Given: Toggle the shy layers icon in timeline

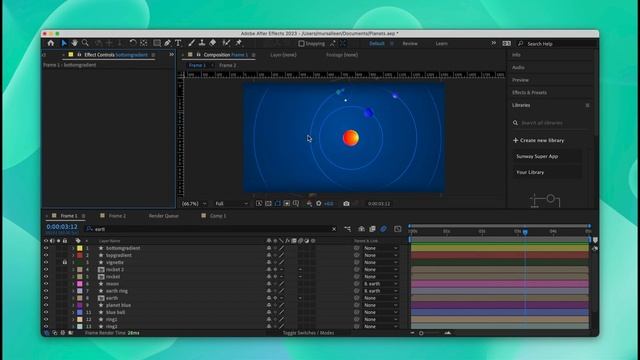Looking at the screenshot, I should (x=361, y=229).
